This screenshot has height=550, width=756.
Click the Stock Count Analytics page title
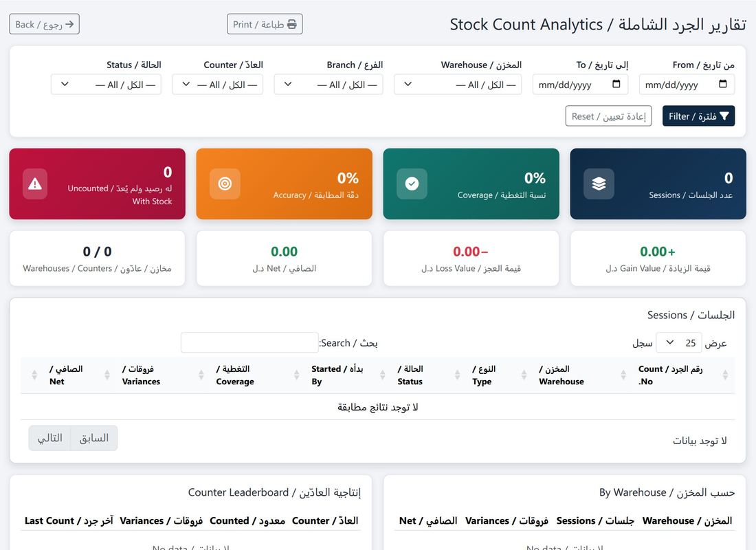coord(598,24)
